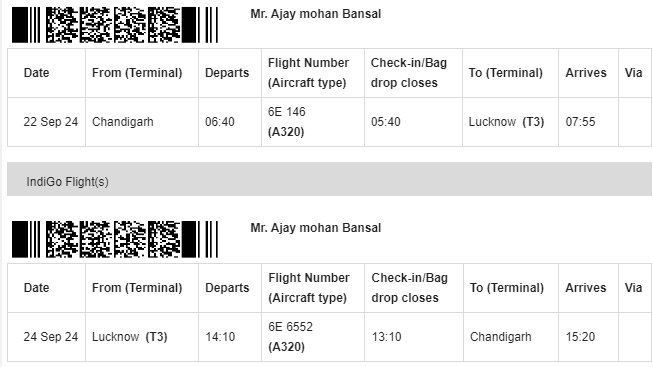The height and width of the screenshot is (367, 653).
Task: Select passenger name above second flight table
Action: point(316,228)
